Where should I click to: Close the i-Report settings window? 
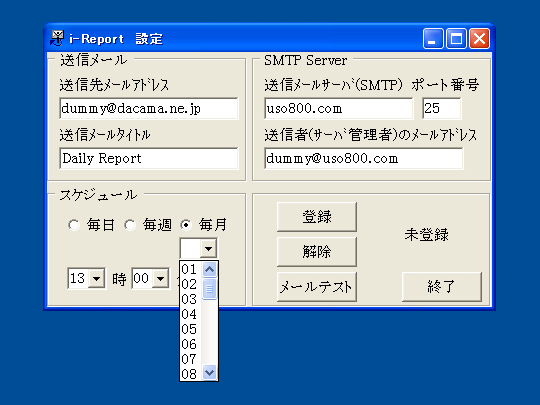pos(479,38)
